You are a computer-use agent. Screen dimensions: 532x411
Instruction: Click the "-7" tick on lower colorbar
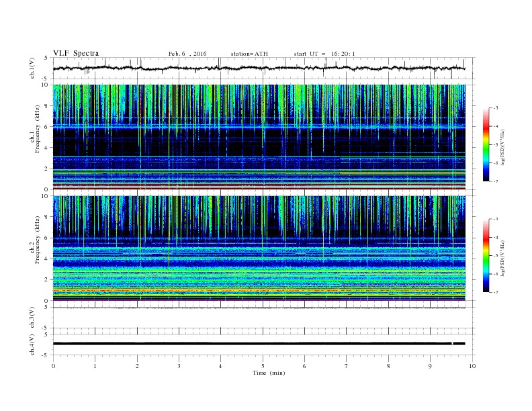tap(495, 292)
